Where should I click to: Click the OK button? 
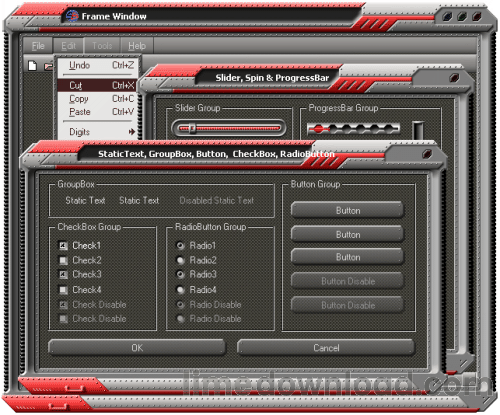[137, 348]
